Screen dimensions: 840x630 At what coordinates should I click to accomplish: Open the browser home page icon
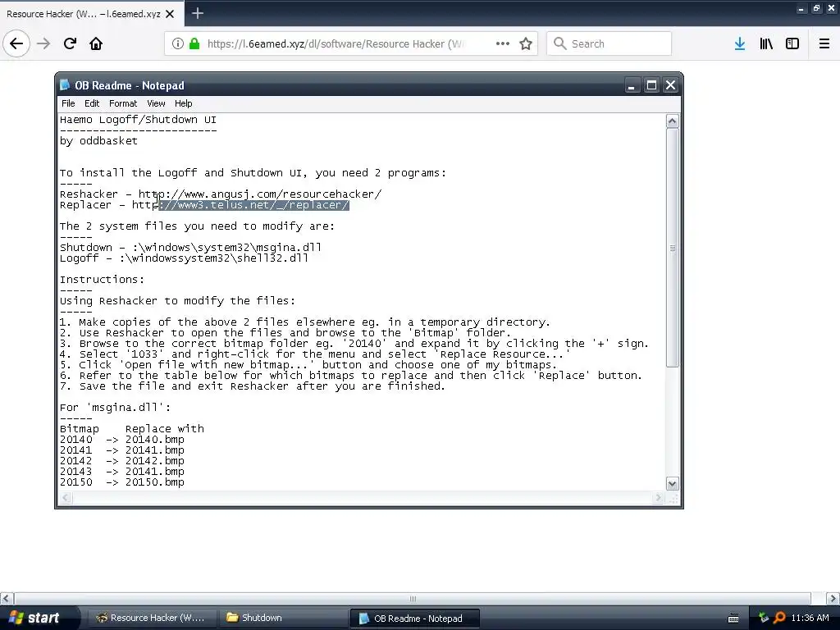tap(96, 43)
